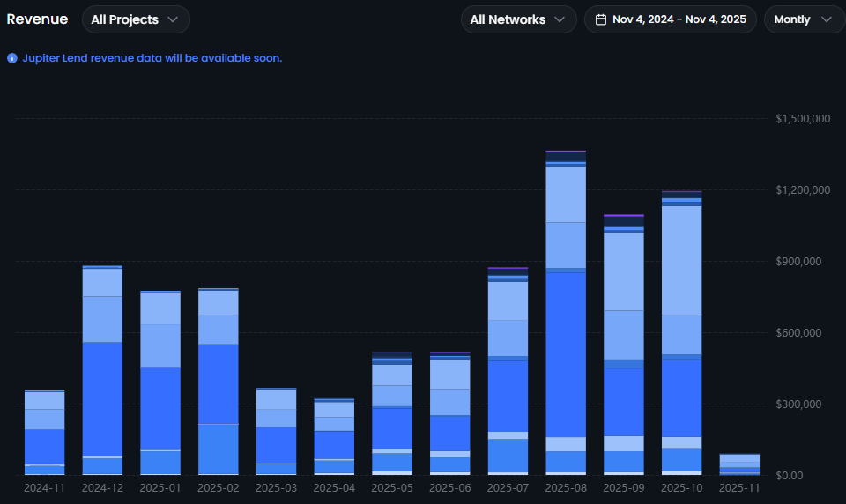Click the $1,500,000 y-axis label
Screen dimensions: 846x504
click(803, 118)
